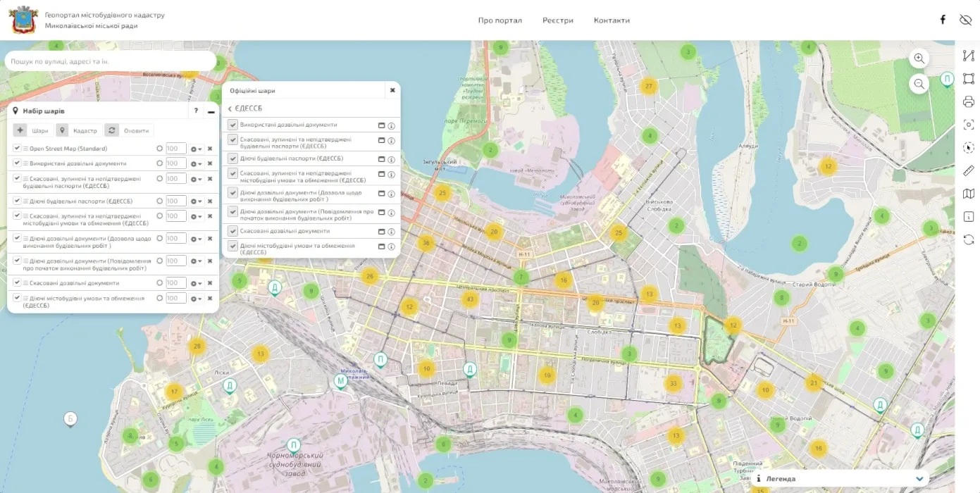Open the Про портал menu

500,20
